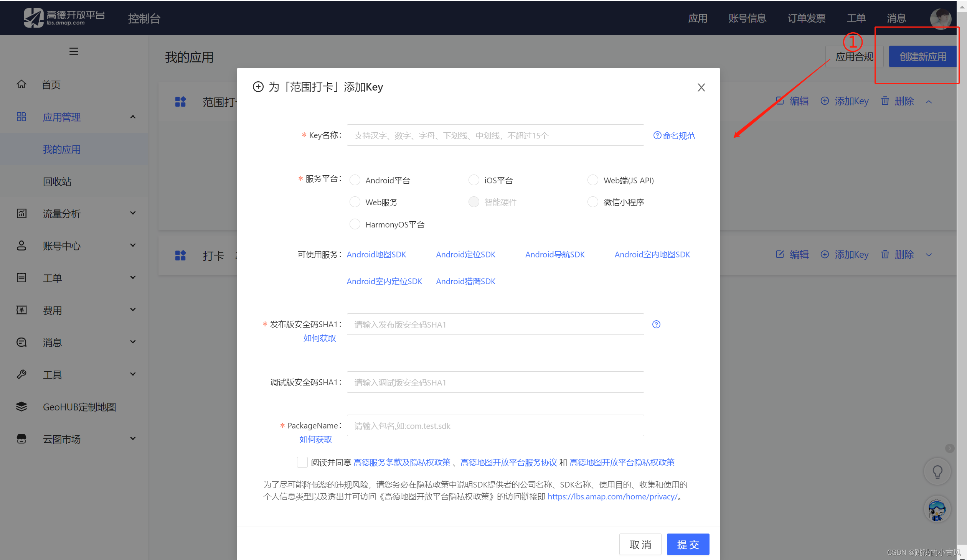Click the home icon next to 首页

21,84
